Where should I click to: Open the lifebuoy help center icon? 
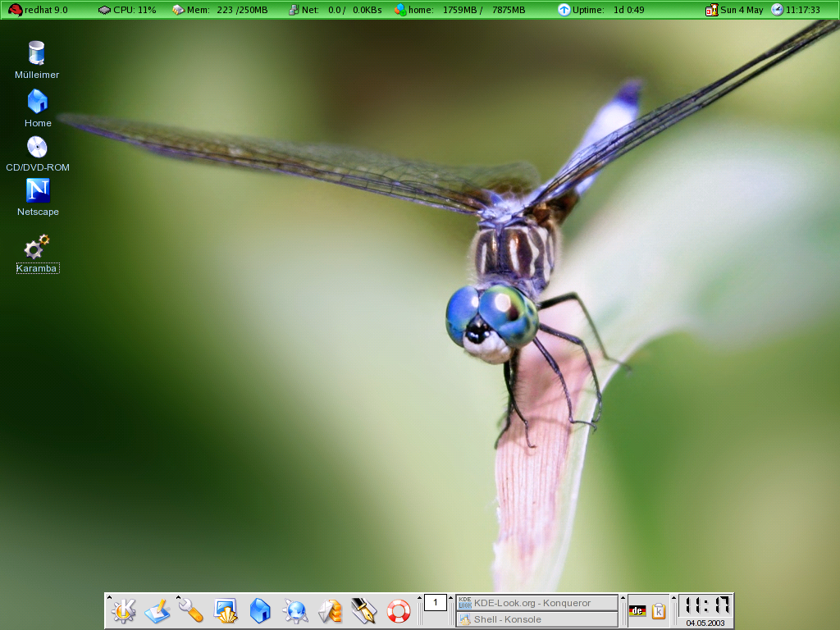point(399,611)
